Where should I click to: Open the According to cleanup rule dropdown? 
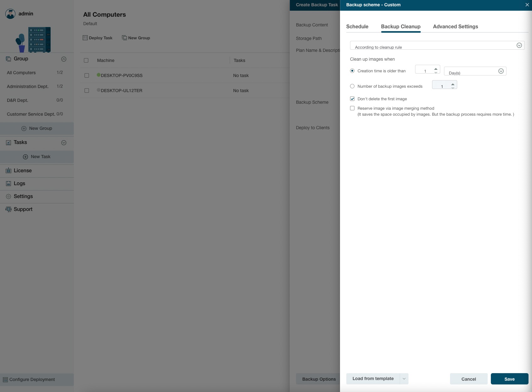point(437,45)
